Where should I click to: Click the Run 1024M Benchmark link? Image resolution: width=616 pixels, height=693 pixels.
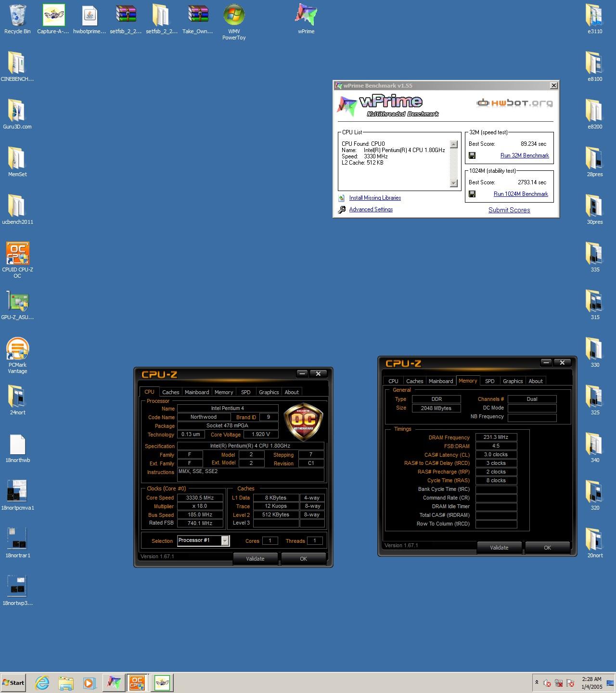pos(521,194)
